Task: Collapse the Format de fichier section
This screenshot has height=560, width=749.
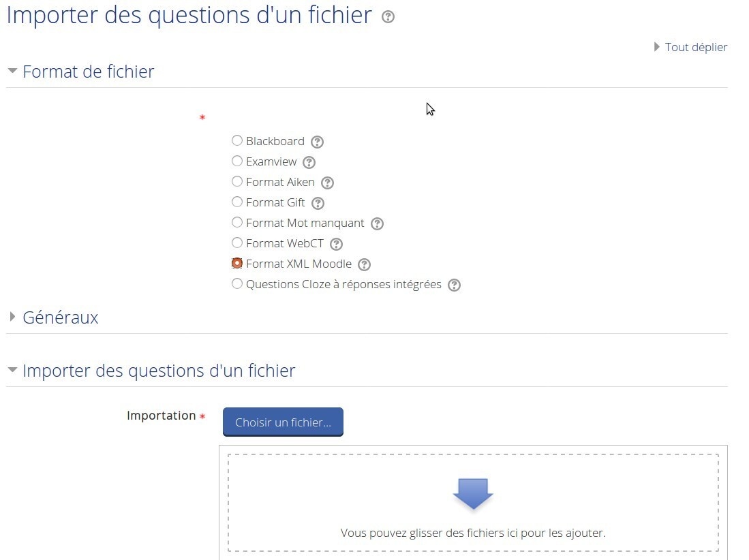Action: 81,72
